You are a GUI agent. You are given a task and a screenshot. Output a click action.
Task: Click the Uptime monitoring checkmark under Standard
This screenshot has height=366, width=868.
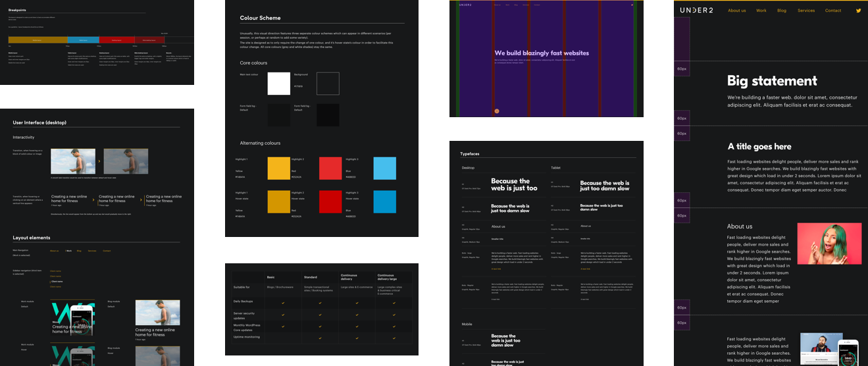(320, 338)
